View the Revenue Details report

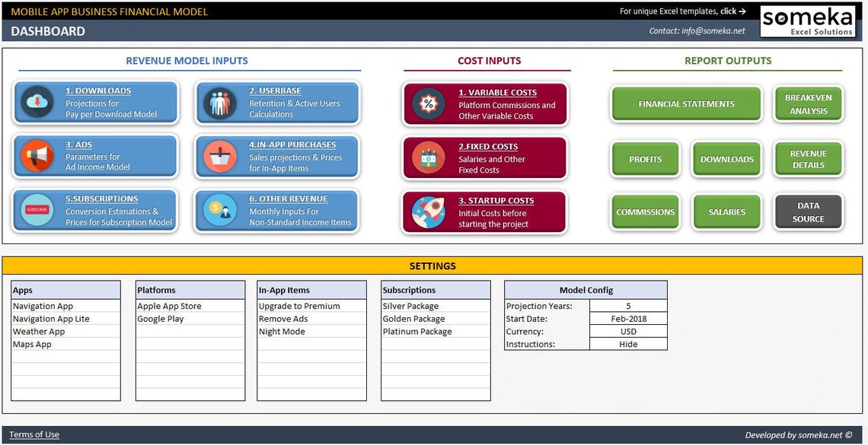(808, 158)
